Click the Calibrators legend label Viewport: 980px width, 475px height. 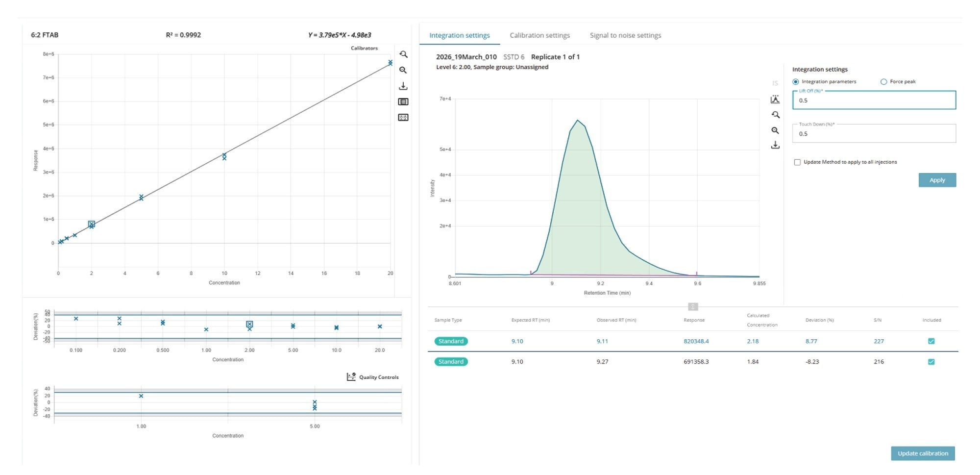pos(364,48)
